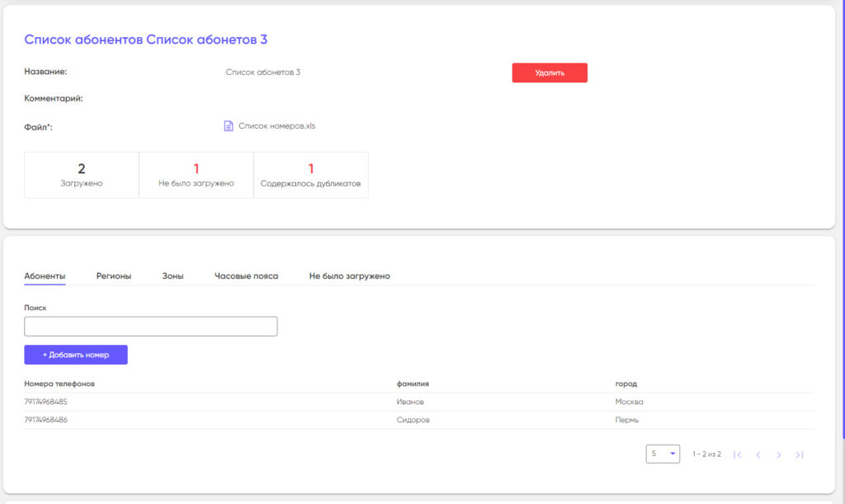Select the Часовые пояса tab
The height and width of the screenshot is (504, 845).
(x=246, y=276)
